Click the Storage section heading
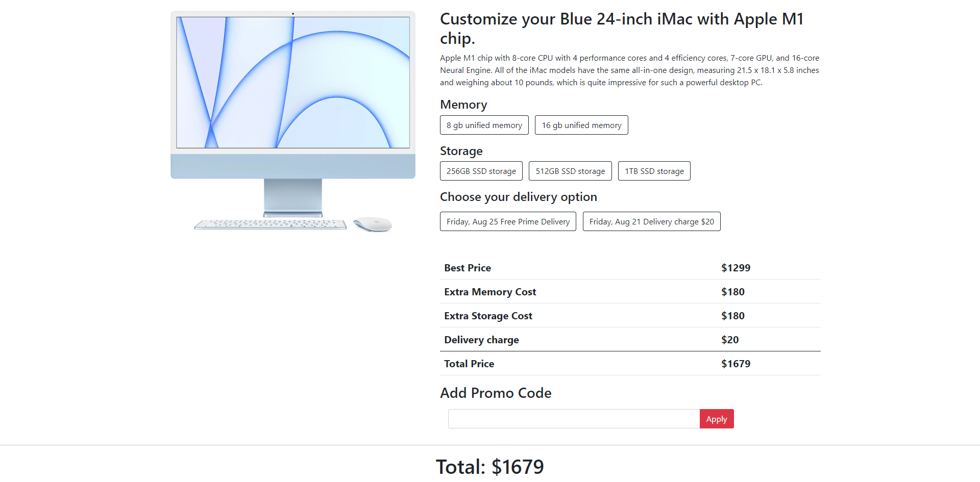This screenshot has height=482, width=980. 461,151
